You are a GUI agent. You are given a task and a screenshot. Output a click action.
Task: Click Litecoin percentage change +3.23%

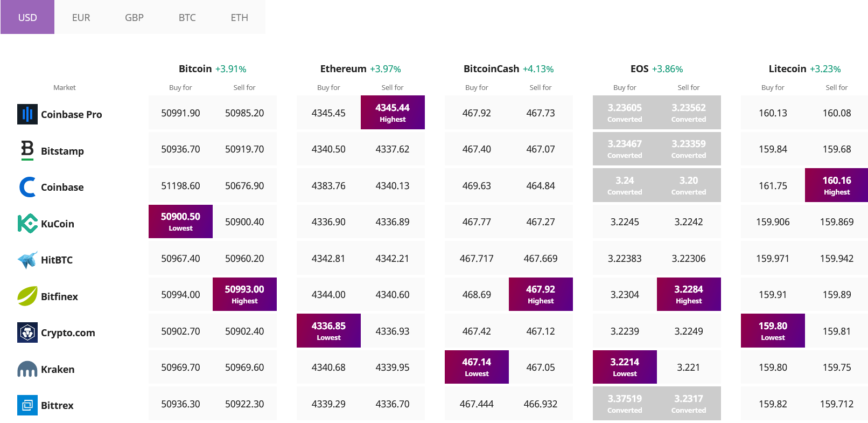(x=825, y=69)
